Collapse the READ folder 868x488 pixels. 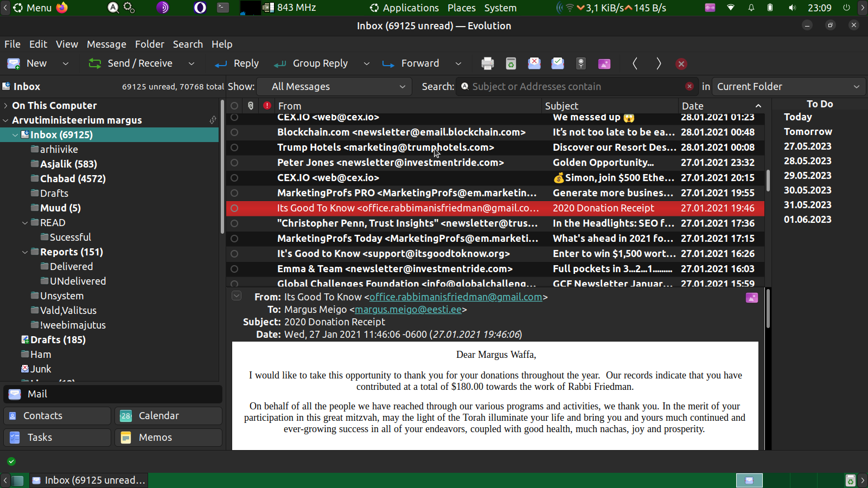[x=25, y=223]
